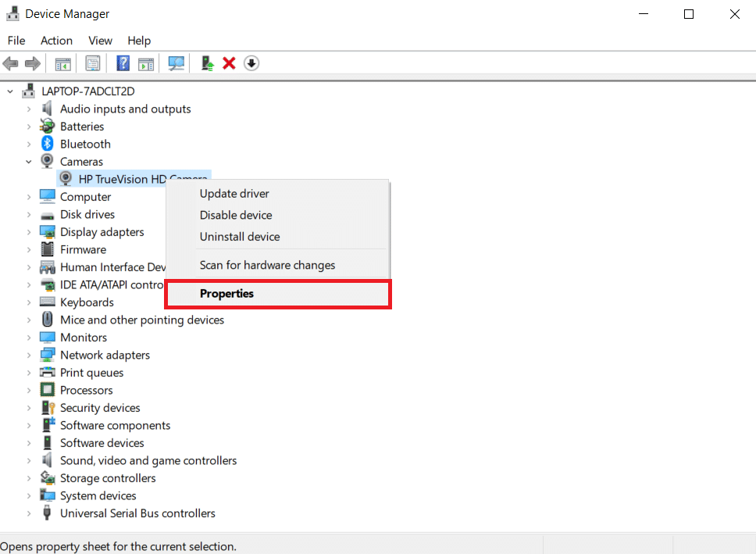
Task: Click the Print queues printer icon
Action: coord(47,372)
